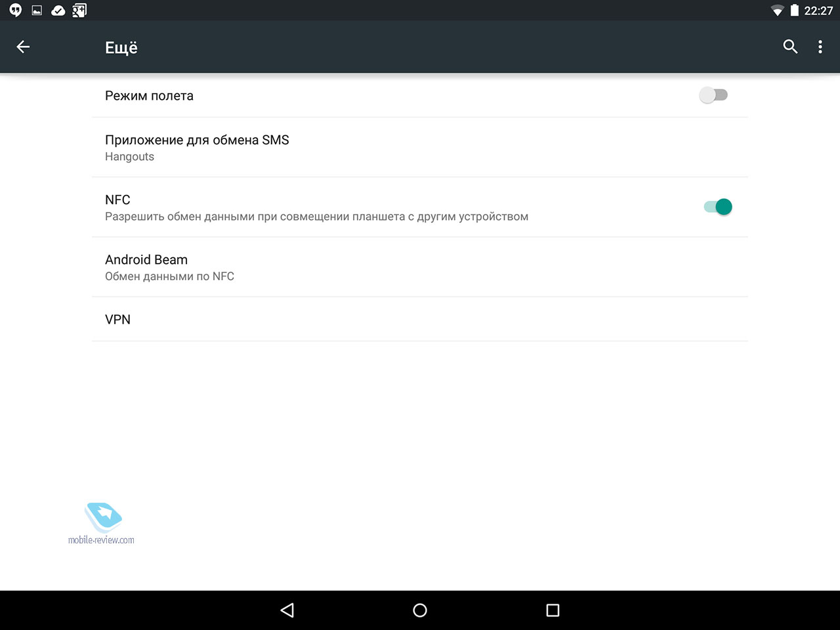
Task: Tap the Recents square navigation button
Action: point(553,610)
